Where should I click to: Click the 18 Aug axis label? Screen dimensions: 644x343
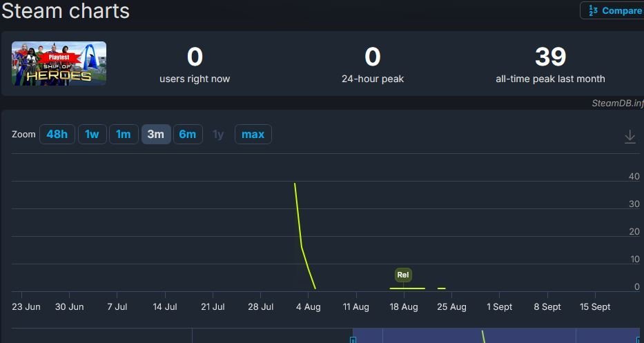[404, 307]
